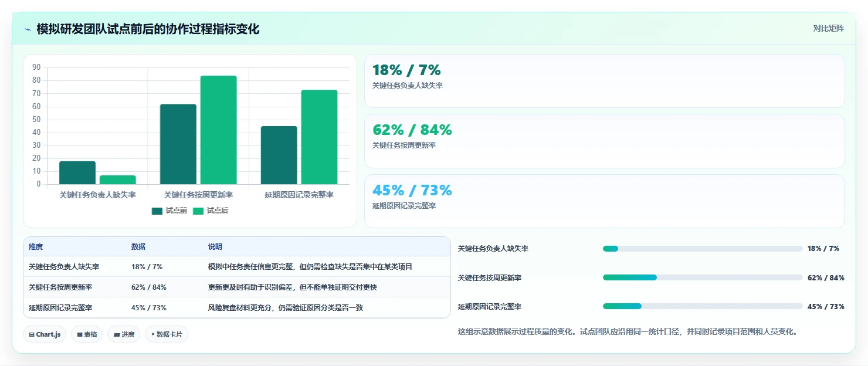This screenshot has width=868, height=366.
Task: Click the y-axis value 90
Action: click(x=36, y=67)
